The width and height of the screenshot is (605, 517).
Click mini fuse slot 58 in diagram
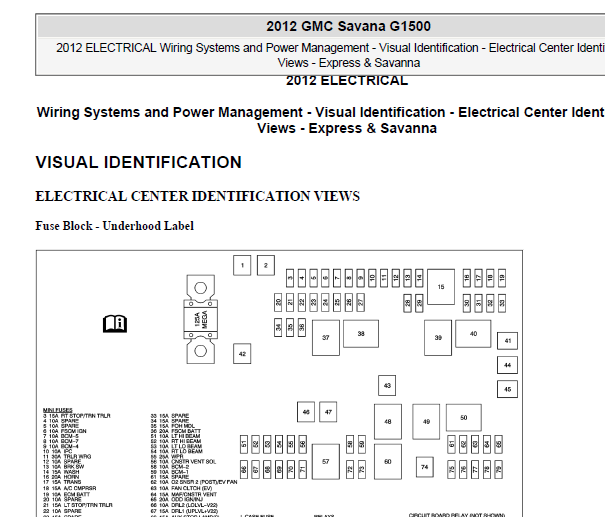click(x=350, y=444)
